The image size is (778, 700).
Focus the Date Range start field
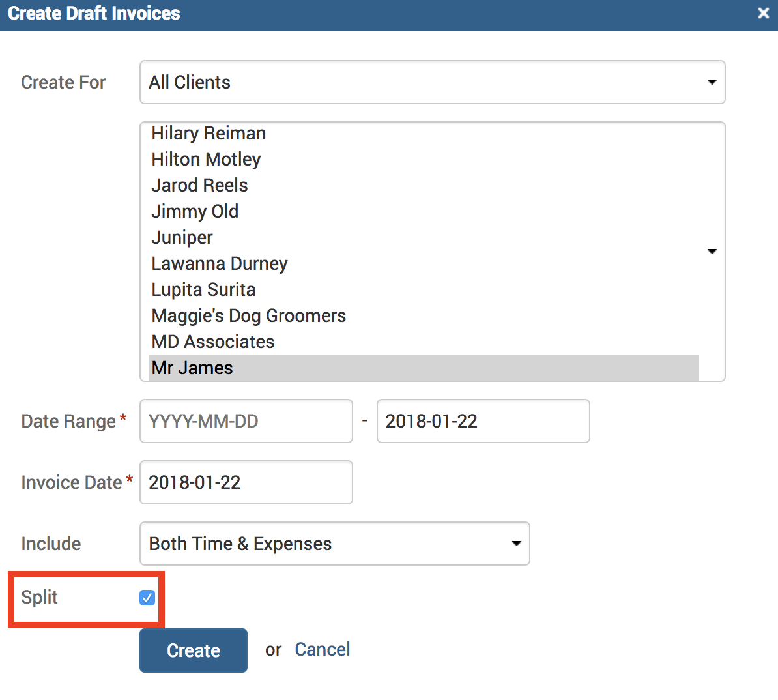(x=246, y=421)
